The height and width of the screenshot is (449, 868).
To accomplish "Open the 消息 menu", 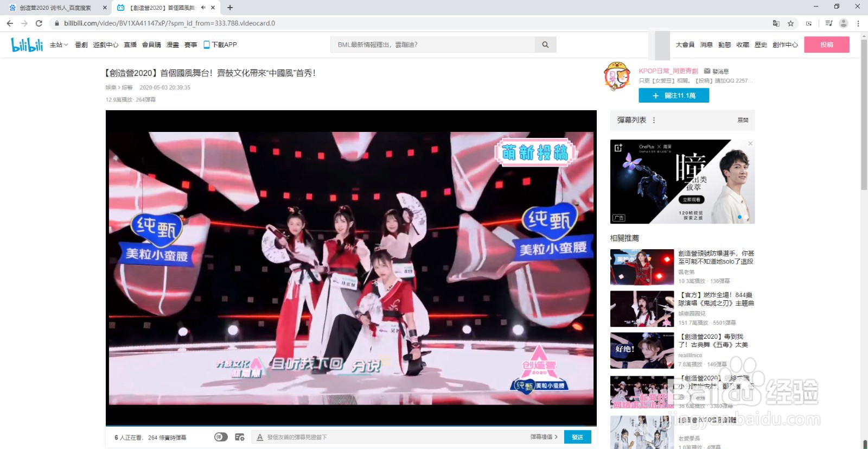I will click(706, 45).
